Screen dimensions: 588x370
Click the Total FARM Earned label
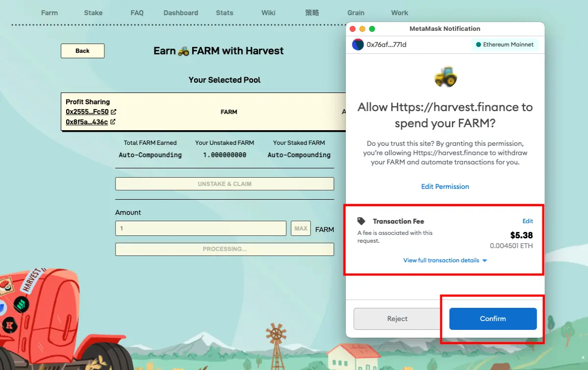150,143
